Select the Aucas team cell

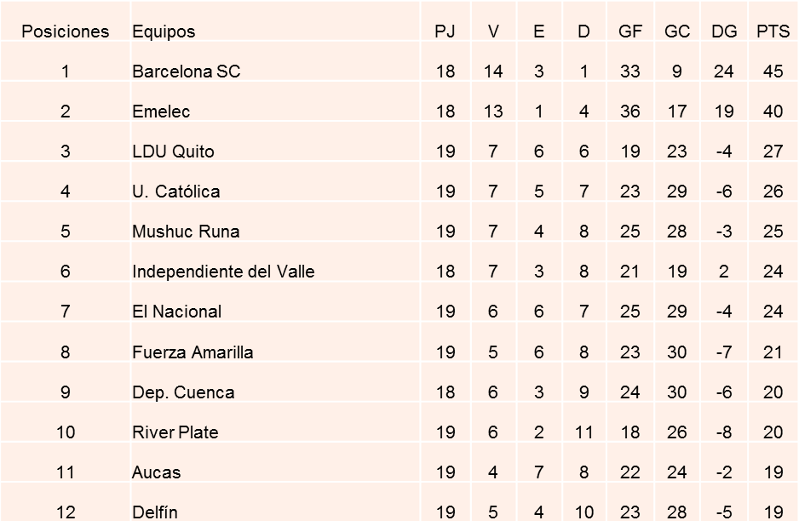tap(157, 472)
